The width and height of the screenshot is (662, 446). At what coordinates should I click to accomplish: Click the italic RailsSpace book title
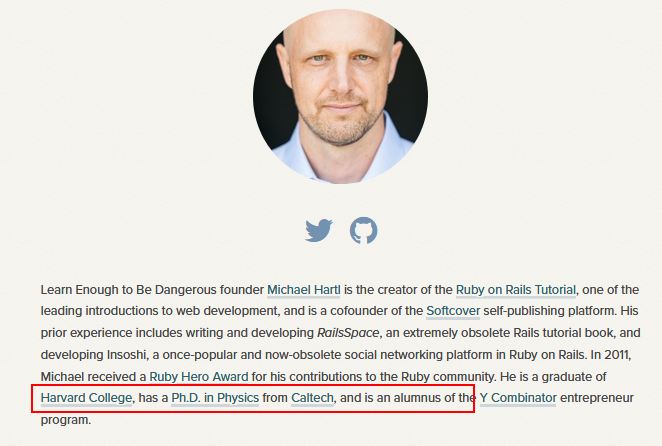tap(348, 333)
